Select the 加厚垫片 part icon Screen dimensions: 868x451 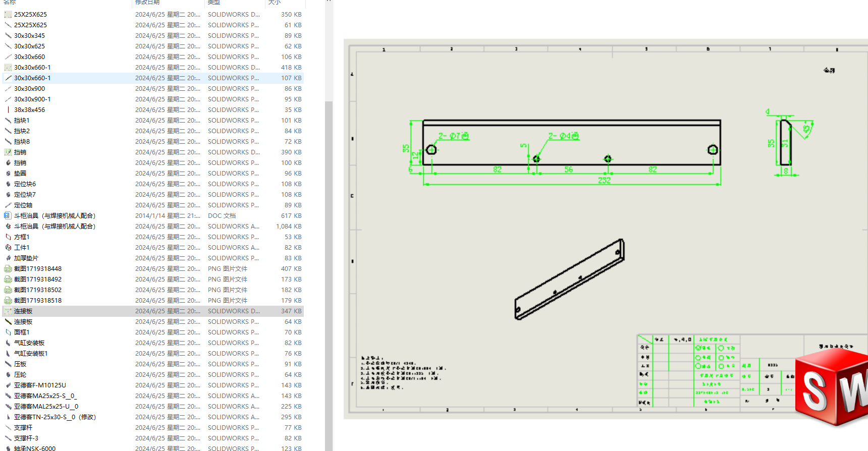[x=8, y=258]
